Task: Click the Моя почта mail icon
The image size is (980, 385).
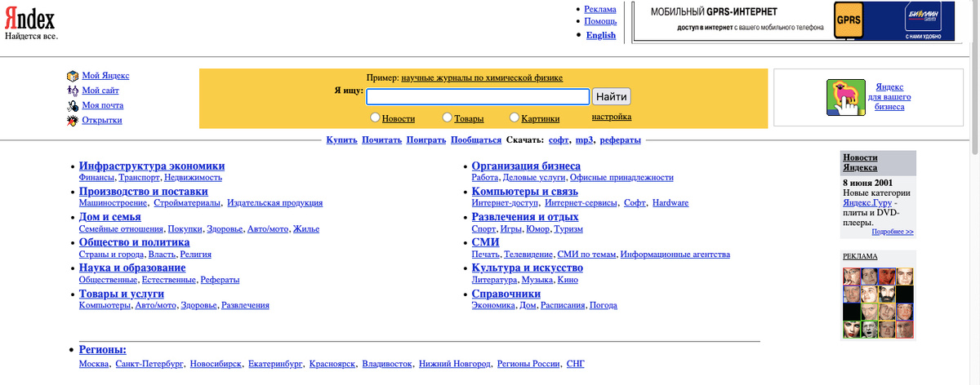Action: click(x=73, y=105)
